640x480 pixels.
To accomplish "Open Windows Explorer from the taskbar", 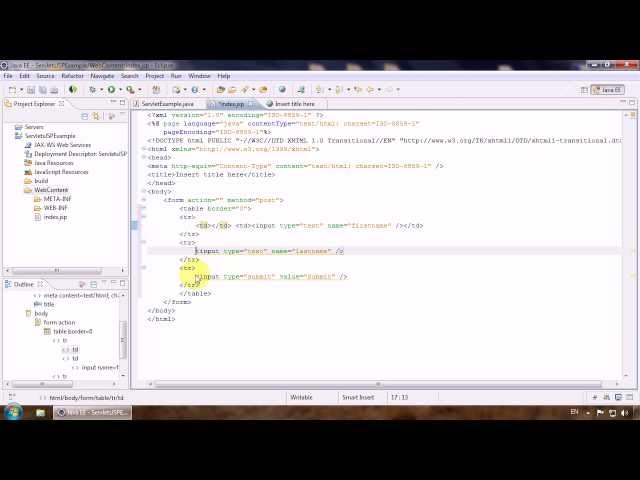I will (x=40, y=413).
